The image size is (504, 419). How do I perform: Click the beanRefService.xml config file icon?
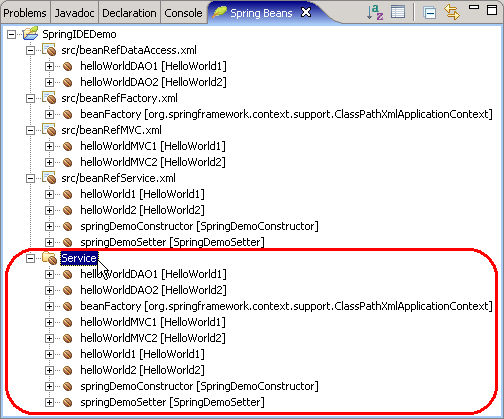coord(49,178)
